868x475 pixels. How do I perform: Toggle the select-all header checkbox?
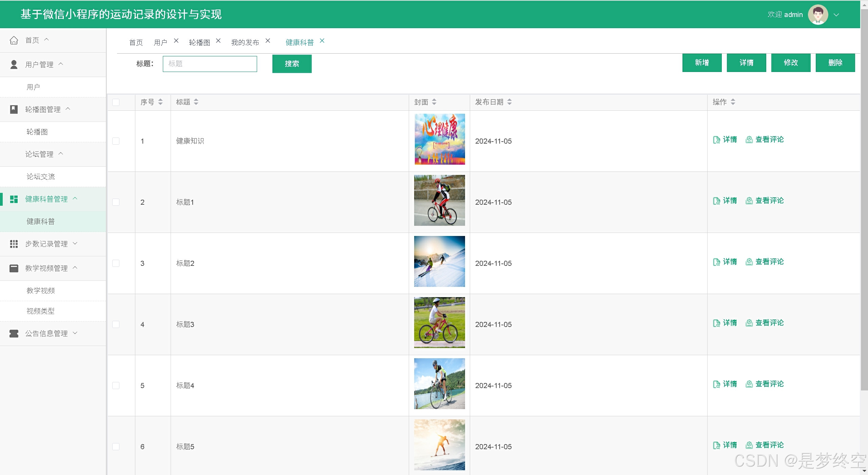coord(116,102)
